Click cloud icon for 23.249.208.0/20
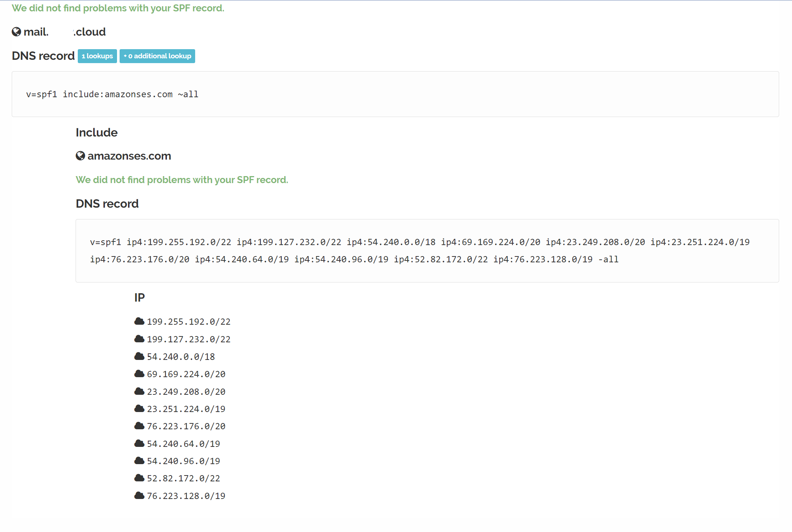This screenshot has height=532, width=792. (139, 391)
